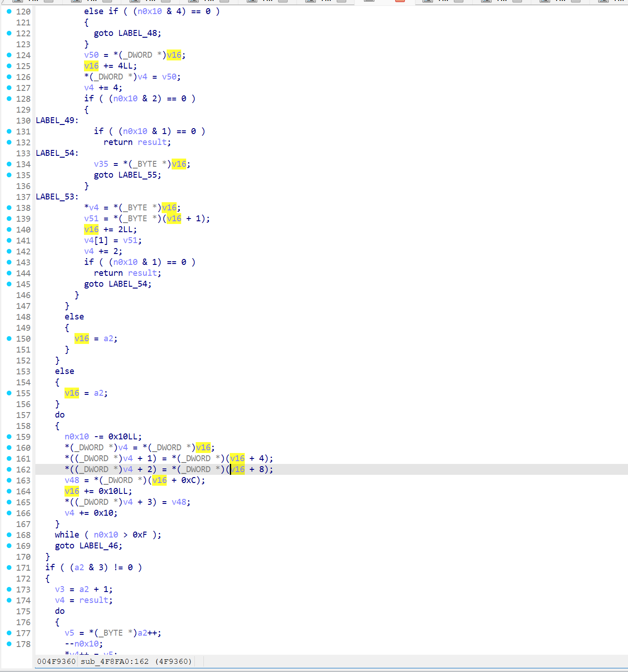Toggle breakpoint dot on line 122

point(9,33)
